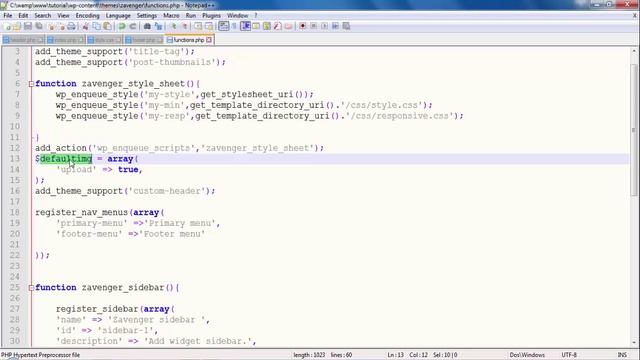
Task: Click 'Dos\Windows' EOL in status bar
Action: (x=527, y=355)
